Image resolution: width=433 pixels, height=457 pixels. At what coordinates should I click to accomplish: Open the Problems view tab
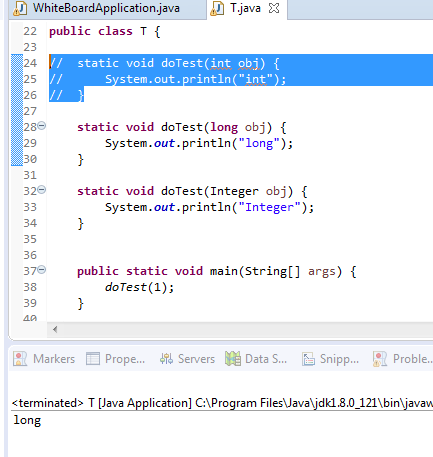(403, 359)
